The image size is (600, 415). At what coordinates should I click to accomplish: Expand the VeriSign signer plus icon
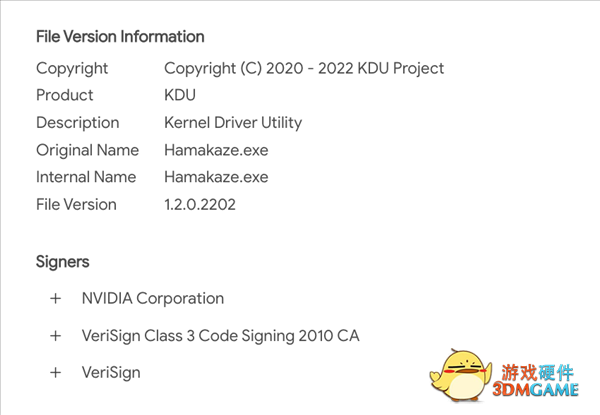(x=55, y=373)
